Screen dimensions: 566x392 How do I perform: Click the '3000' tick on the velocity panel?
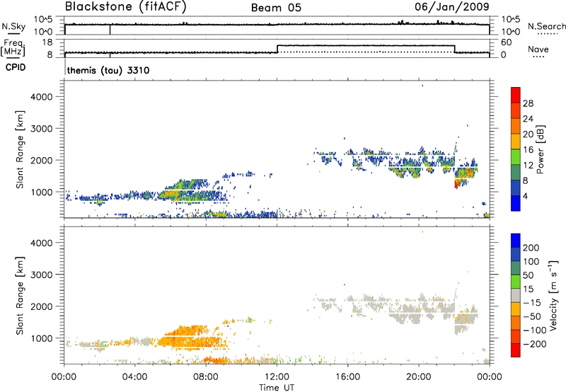[x=42, y=275]
